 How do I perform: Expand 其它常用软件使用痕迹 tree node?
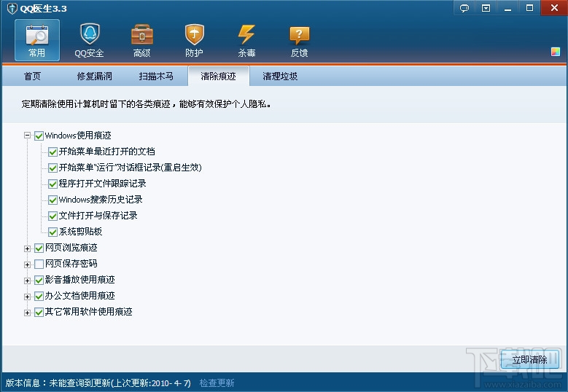click(x=27, y=313)
